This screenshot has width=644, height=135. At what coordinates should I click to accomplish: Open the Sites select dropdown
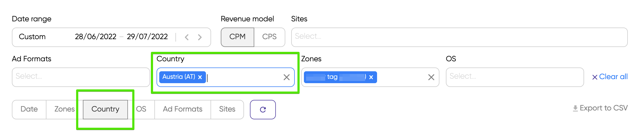[459, 37]
